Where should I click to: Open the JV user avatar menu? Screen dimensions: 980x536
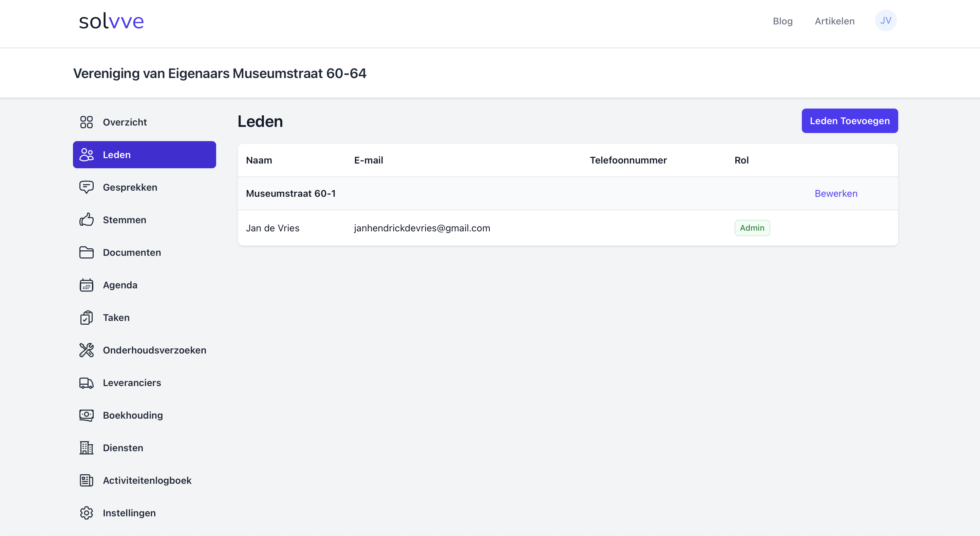click(x=885, y=21)
